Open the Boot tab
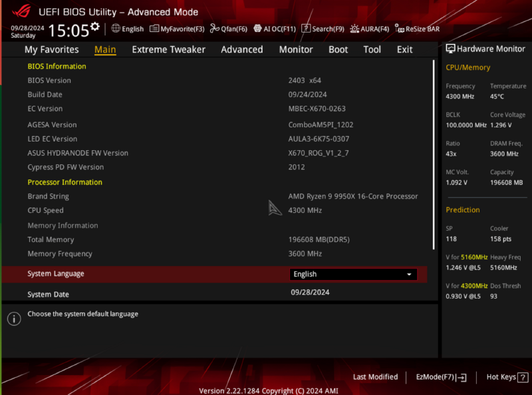Image resolution: width=532 pixels, height=395 pixels. click(338, 50)
